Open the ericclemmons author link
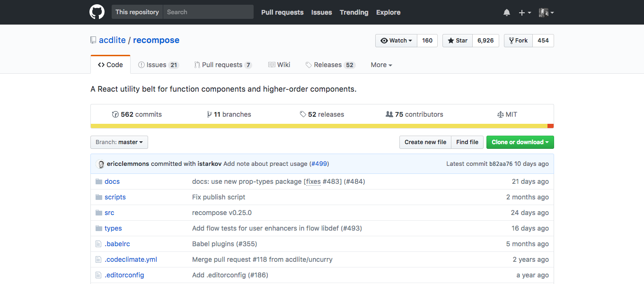The width and height of the screenshot is (644, 284). [x=128, y=164]
